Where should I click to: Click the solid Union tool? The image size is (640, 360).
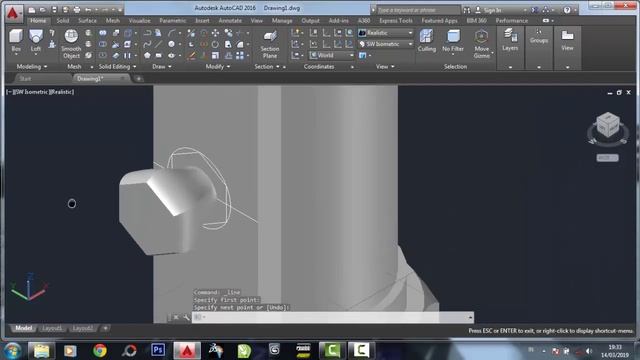103,33
